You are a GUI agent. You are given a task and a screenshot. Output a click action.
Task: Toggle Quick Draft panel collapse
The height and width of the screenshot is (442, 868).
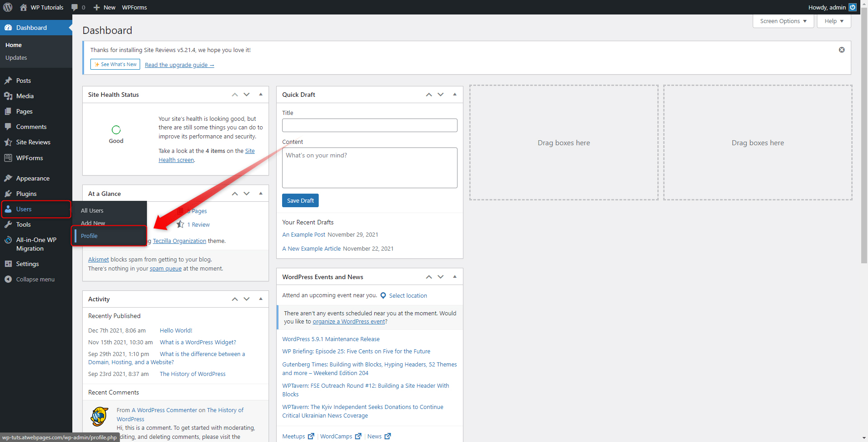coord(455,95)
